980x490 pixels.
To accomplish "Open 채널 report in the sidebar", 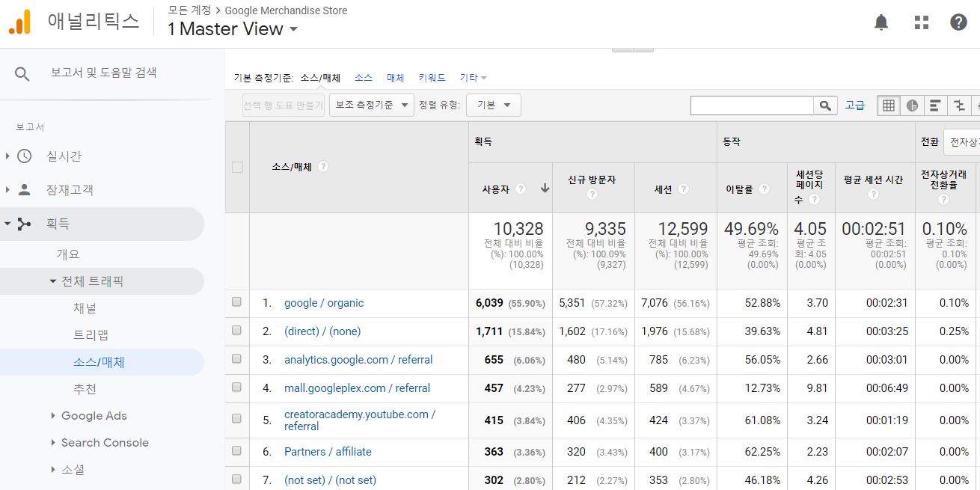I will [x=85, y=308].
